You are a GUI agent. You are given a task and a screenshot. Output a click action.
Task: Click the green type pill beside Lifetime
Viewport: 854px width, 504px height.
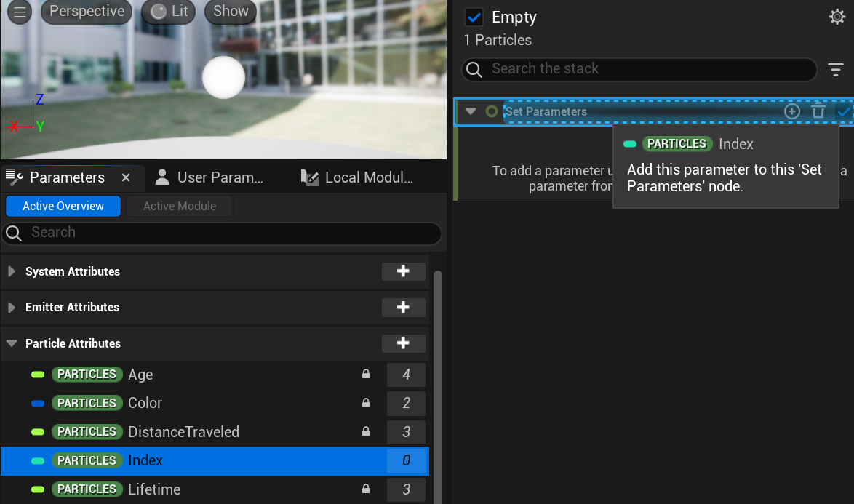pos(38,489)
